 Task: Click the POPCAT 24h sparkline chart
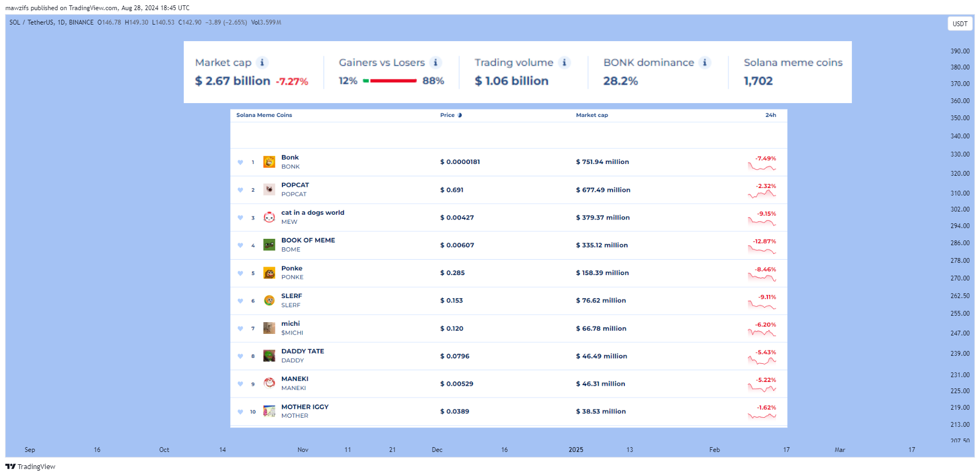click(762, 195)
